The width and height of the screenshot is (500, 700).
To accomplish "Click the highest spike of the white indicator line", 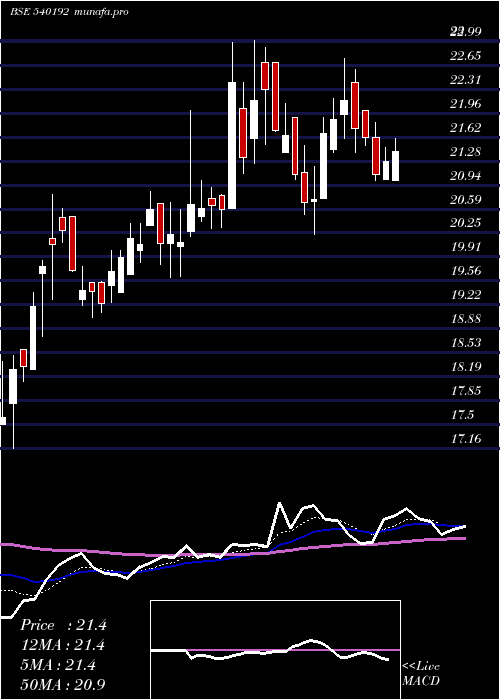I will [280, 504].
